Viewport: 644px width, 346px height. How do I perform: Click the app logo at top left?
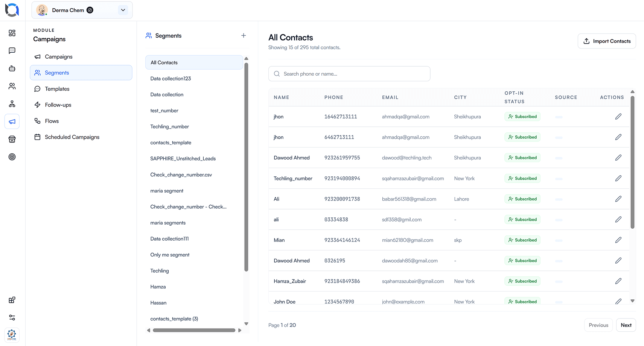pyautogui.click(x=12, y=10)
